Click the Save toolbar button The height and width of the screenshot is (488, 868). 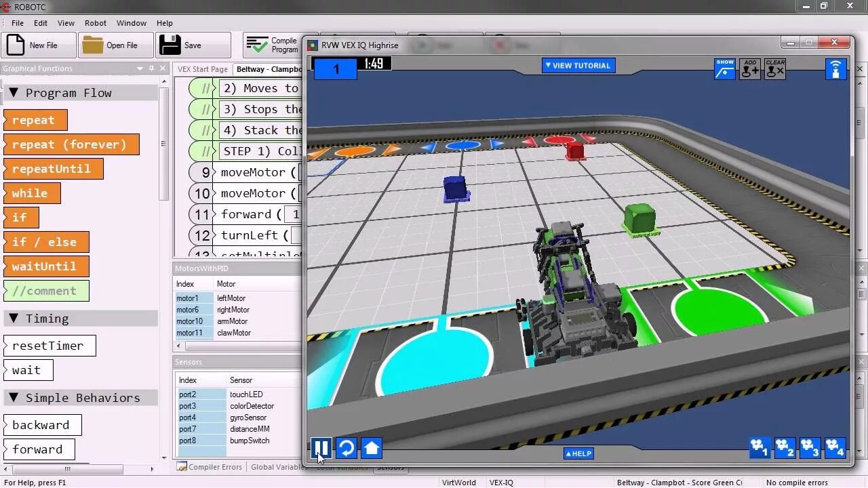(193, 45)
